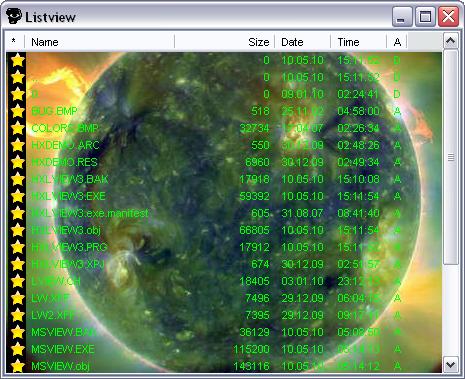Click the size value 32734
The height and width of the screenshot is (379, 465).
pyautogui.click(x=254, y=128)
